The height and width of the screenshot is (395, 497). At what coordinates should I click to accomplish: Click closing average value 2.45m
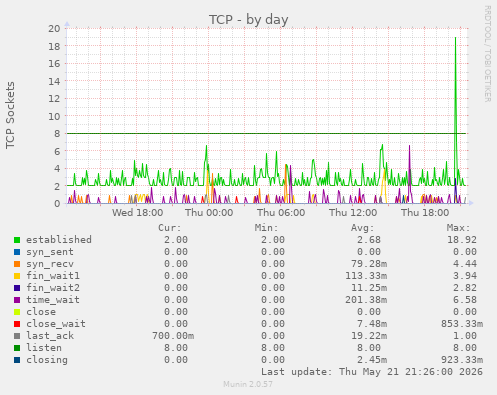[372, 360]
